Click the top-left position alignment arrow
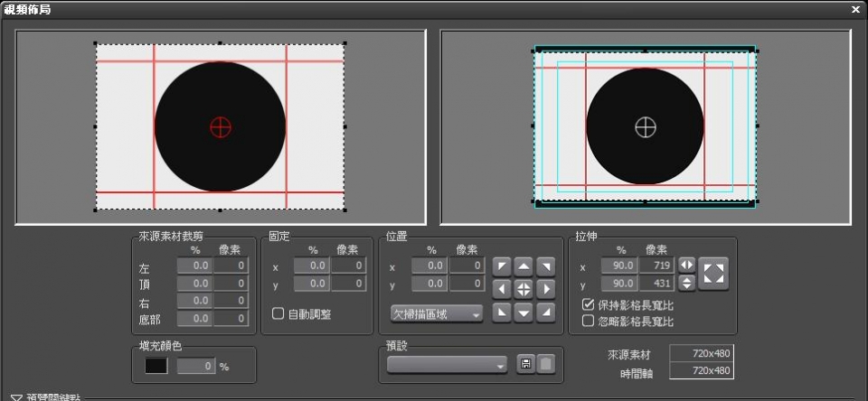The width and height of the screenshot is (868, 401). coord(502,266)
